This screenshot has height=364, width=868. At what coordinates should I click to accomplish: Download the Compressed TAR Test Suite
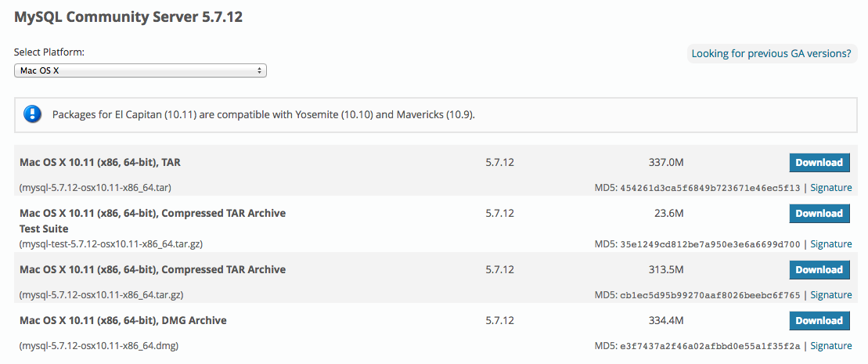click(819, 213)
